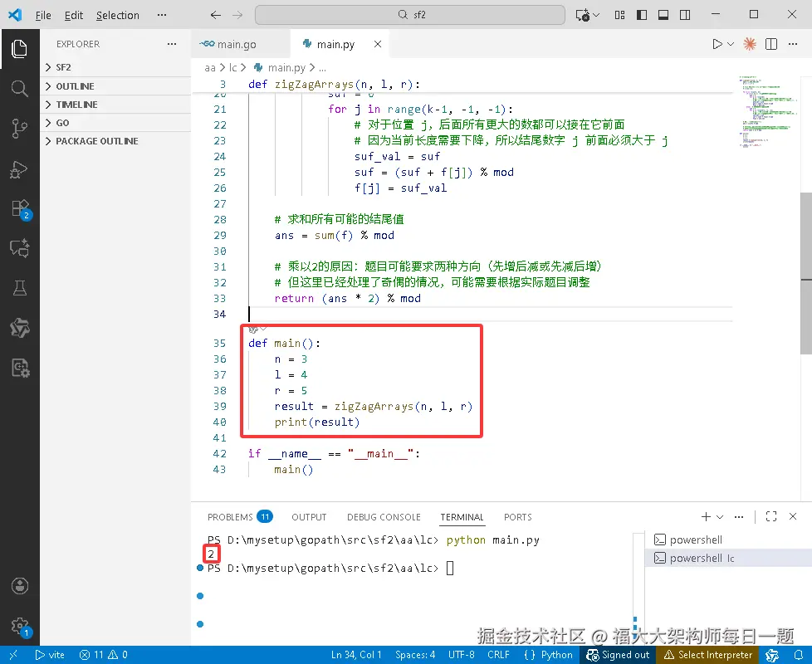Switch to the DEBUG CONSOLE tab

[x=384, y=517]
